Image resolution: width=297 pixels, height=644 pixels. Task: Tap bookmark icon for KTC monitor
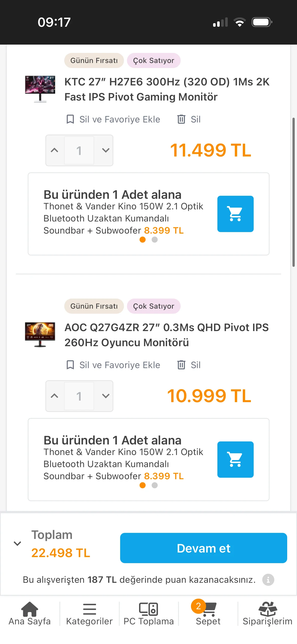pos(70,119)
